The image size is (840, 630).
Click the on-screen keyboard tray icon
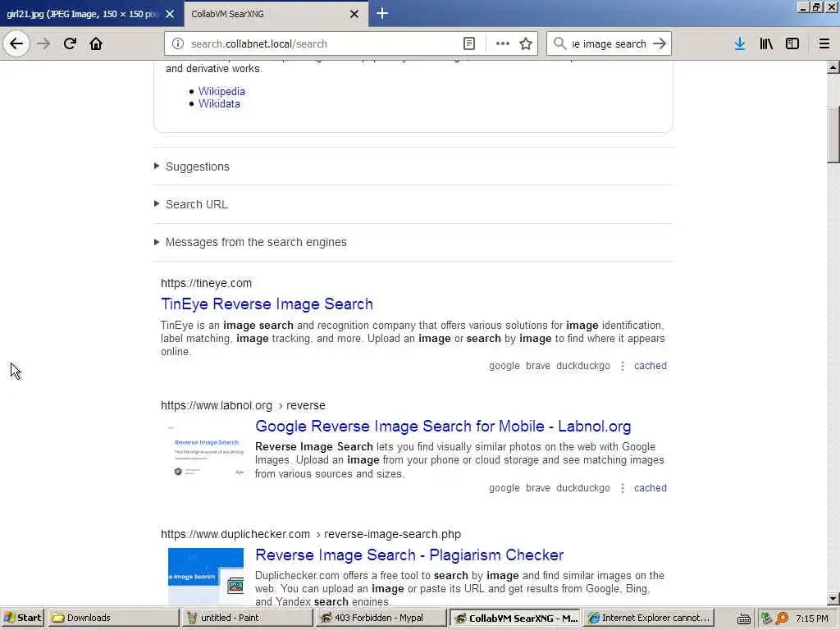(x=743, y=619)
